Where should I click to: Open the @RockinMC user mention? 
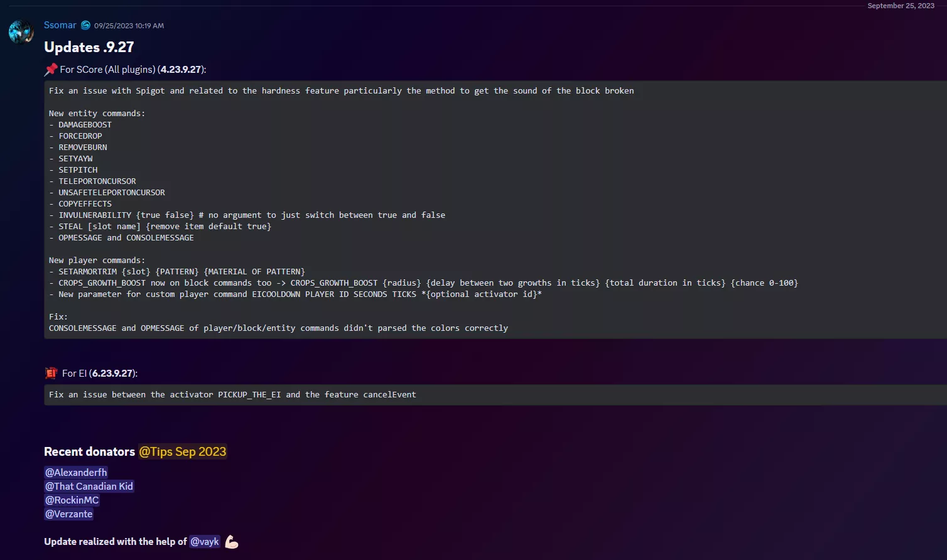click(x=72, y=500)
